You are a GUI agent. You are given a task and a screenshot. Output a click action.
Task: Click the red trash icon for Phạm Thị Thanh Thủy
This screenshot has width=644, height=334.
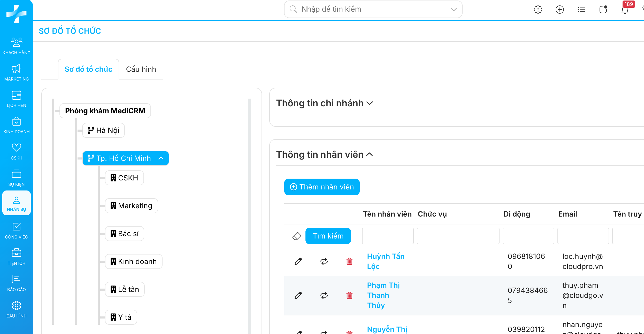(x=349, y=295)
